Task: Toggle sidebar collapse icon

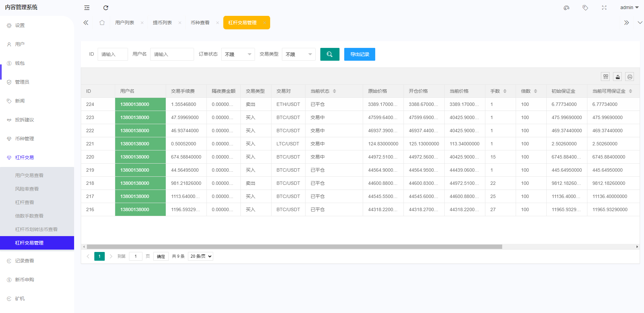Action: (x=87, y=7)
